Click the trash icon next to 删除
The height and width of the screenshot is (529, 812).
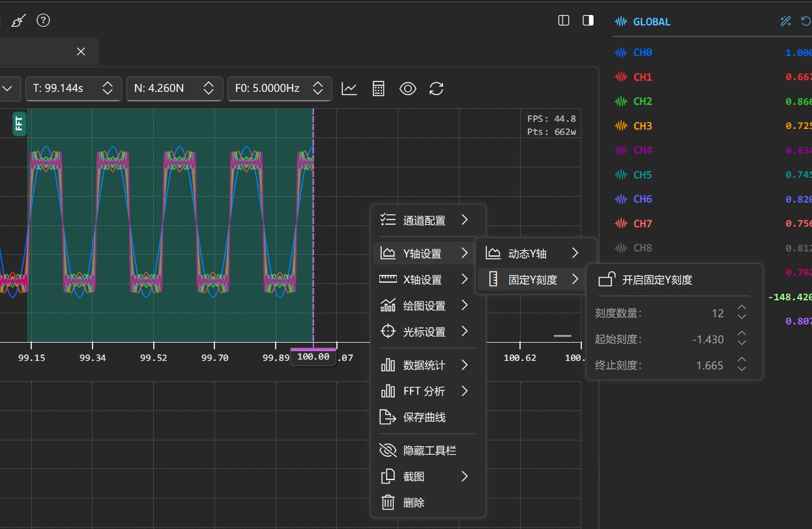[x=388, y=503]
